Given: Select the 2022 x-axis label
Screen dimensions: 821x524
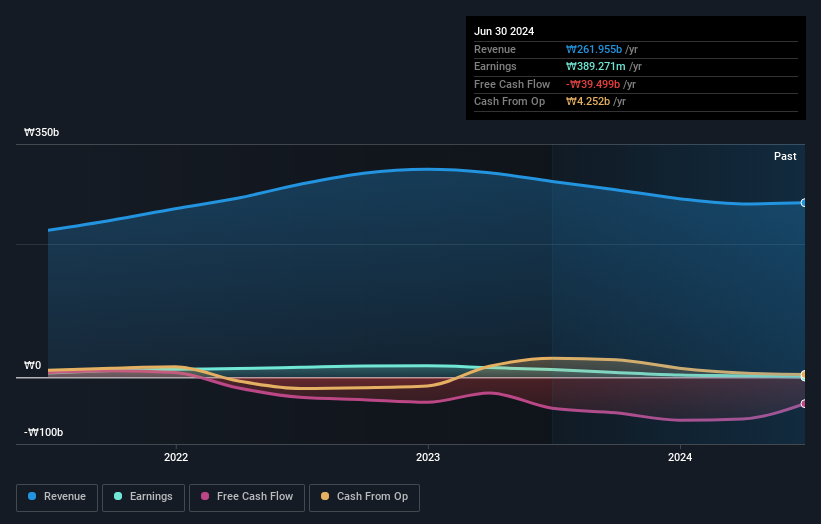Looking at the screenshot, I should [x=176, y=457].
